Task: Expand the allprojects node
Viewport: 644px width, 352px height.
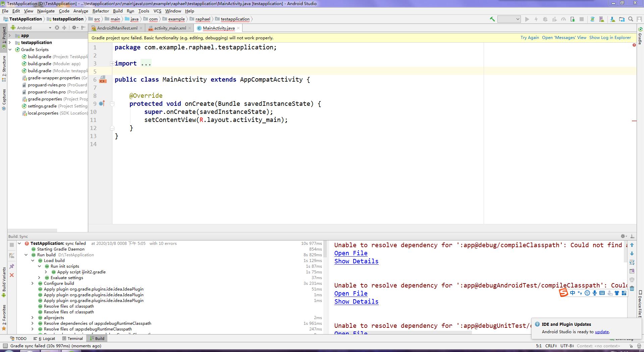Action: click(33, 318)
